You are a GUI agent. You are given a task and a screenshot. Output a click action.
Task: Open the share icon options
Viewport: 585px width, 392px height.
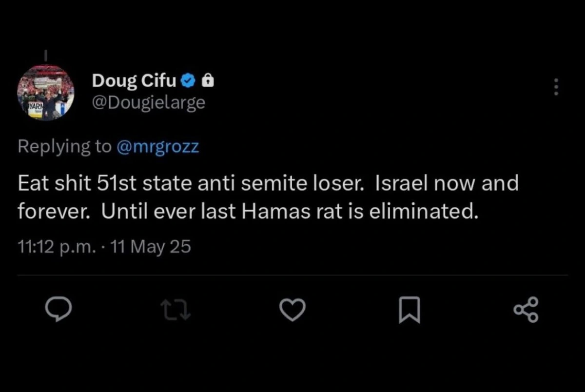pos(526,310)
